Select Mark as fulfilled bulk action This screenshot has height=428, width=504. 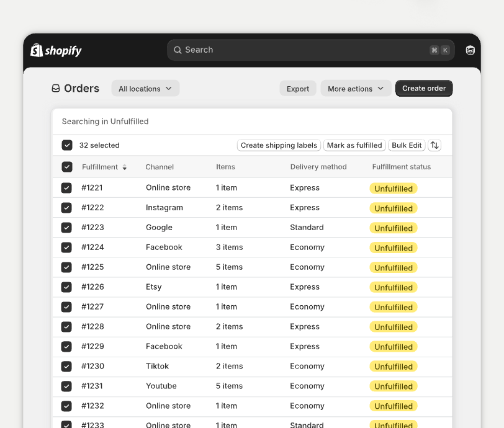pyautogui.click(x=354, y=145)
